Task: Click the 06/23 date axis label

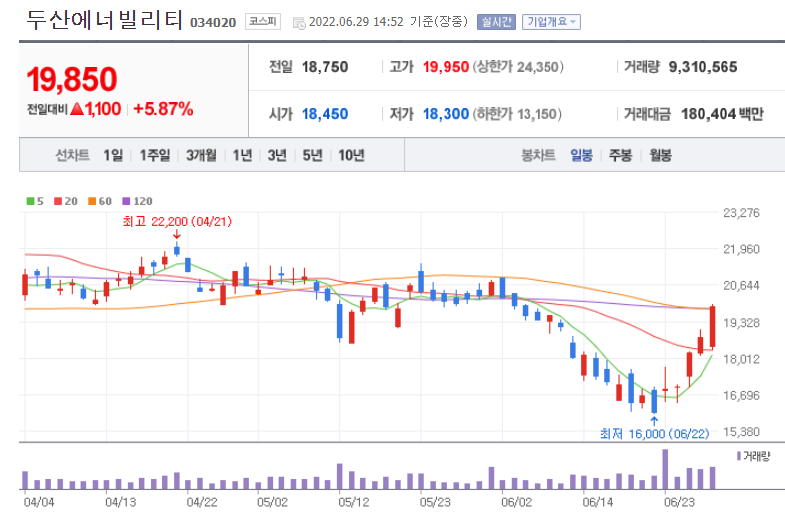Action: coord(679,502)
